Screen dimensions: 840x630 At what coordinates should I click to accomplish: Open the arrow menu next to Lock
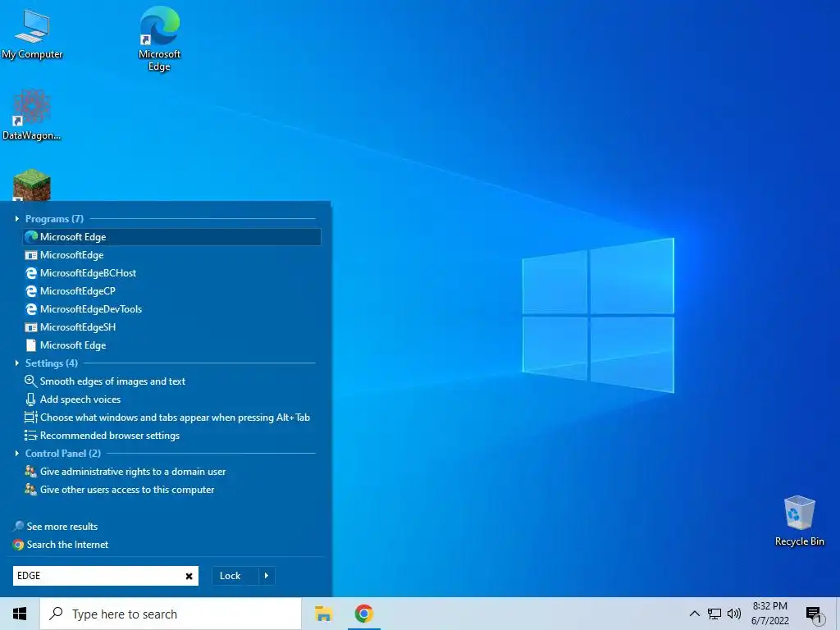click(x=267, y=576)
